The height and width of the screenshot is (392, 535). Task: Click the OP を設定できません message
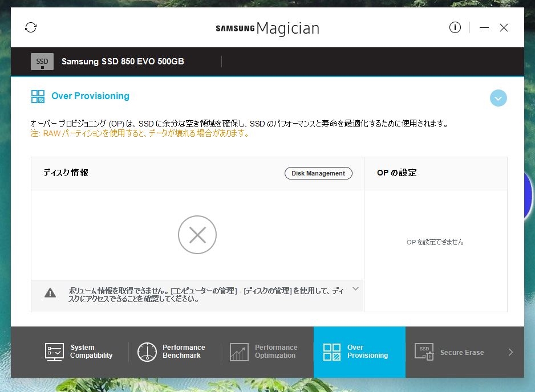point(435,242)
